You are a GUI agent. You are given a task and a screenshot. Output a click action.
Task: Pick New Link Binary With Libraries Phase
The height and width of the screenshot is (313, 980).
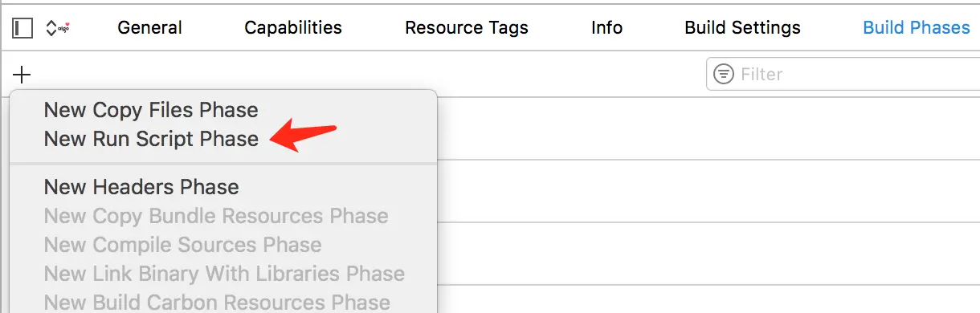(223, 274)
